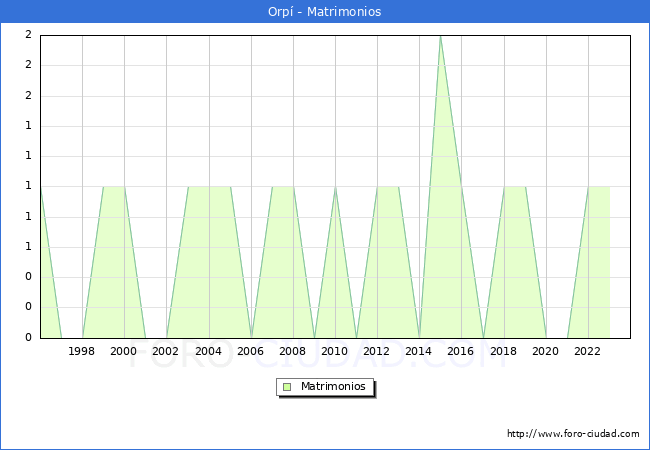
Task: Click the 2012 x-axis label
Action: [376, 351]
